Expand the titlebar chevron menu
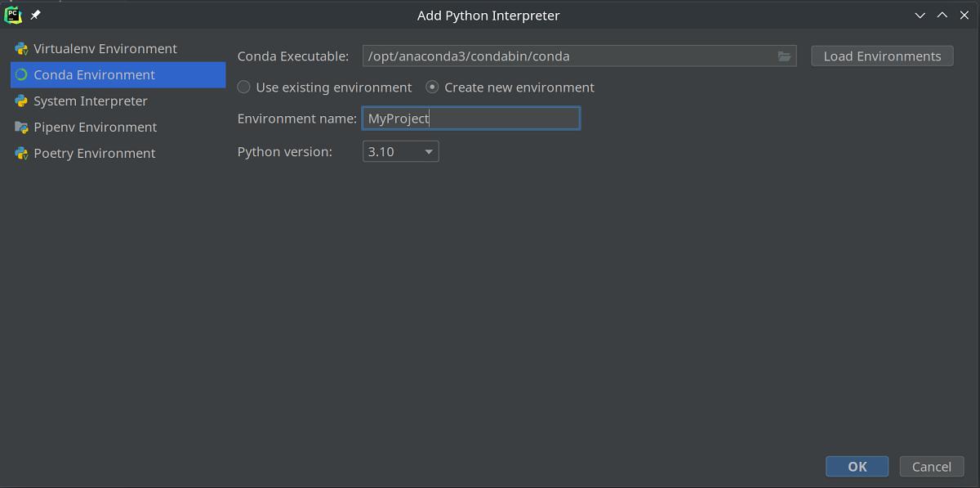The width and height of the screenshot is (980, 488). [920, 15]
